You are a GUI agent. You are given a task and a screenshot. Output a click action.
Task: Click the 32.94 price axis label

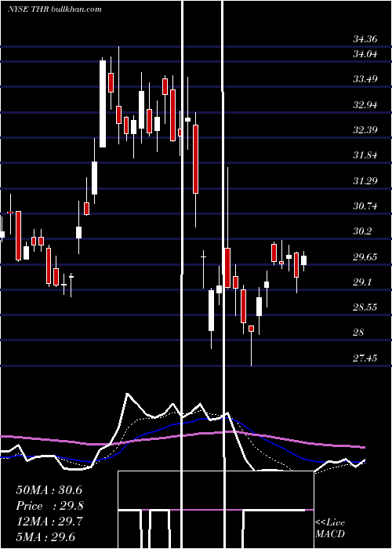click(365, 104)
